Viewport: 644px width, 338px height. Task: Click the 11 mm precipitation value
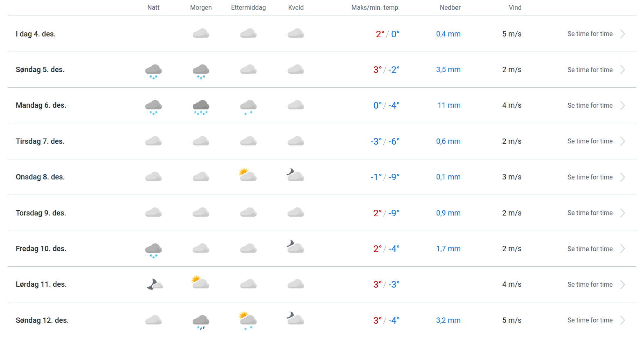pyautogui.click(x=449, y=105)
